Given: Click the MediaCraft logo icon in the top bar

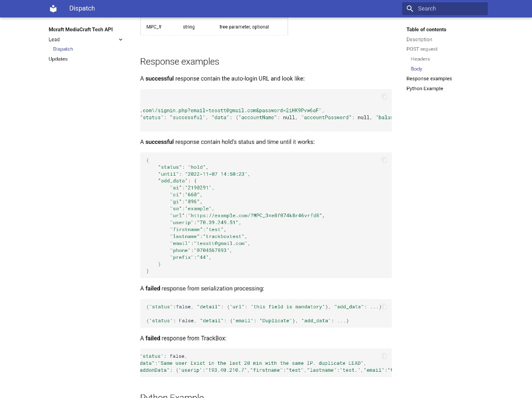Looking at the screenshot, I should 52,9.
